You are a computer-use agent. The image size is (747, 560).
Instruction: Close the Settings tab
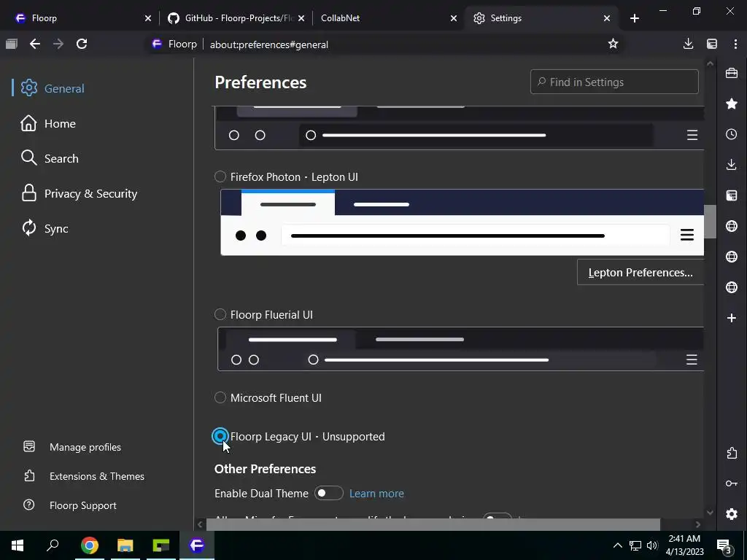[x=606, y=18]
